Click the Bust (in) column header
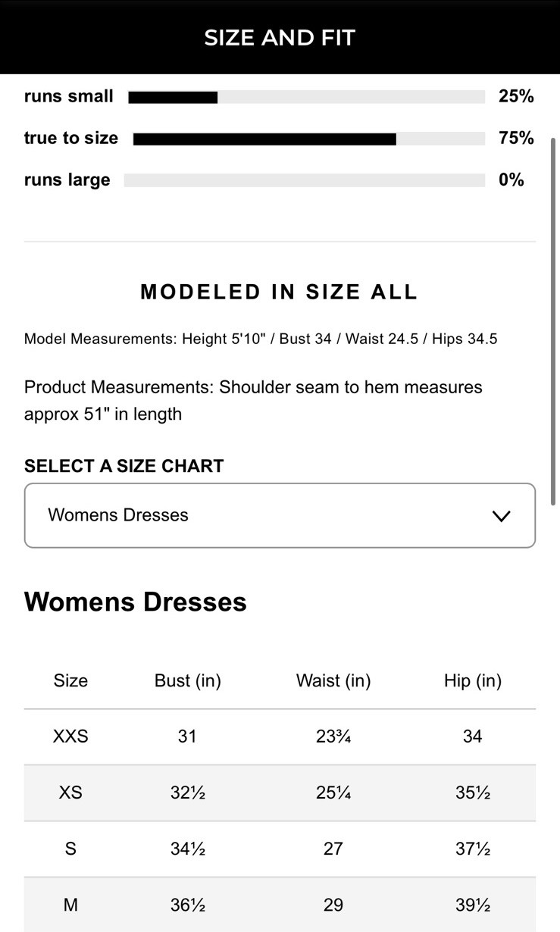Viewport: 560px width, 932px height. (187, 680)
